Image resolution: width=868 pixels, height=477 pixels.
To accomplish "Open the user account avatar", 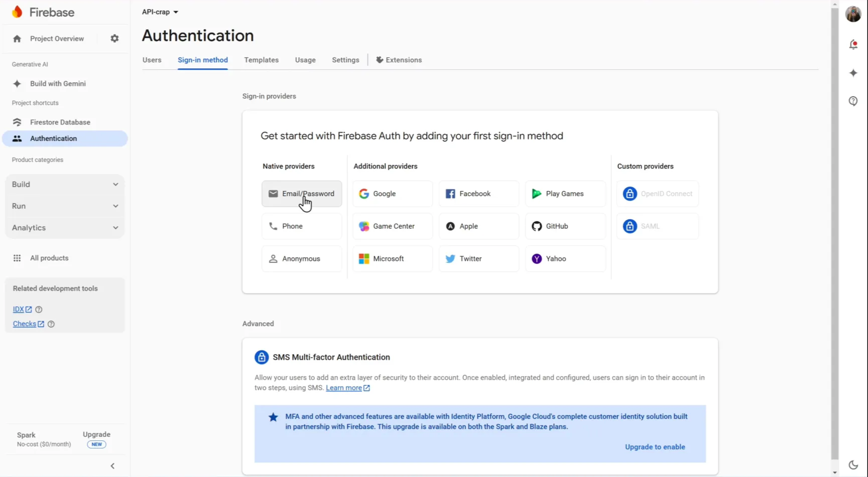I will (x=853, y=14).
